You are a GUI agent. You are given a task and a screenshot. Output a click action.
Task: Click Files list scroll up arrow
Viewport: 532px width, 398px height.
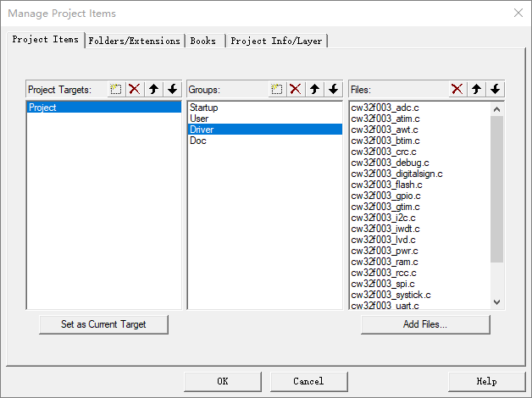(x=496, y=109)
